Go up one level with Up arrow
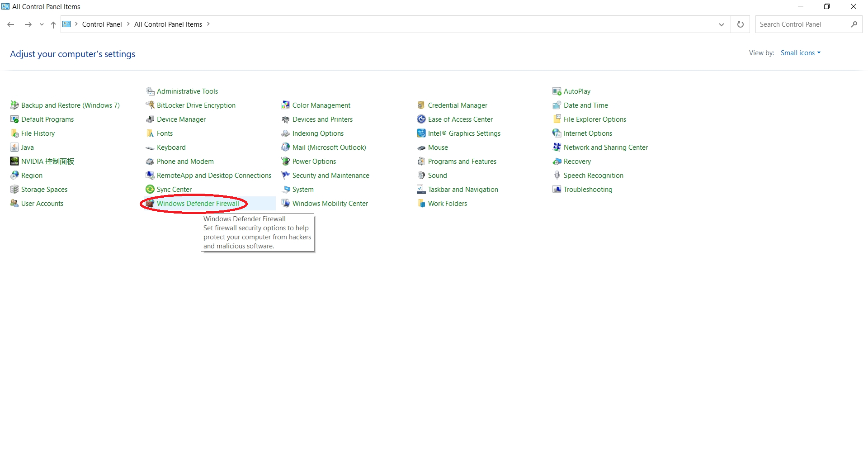This screenshot has height=466, width=868. click(53, 24)
